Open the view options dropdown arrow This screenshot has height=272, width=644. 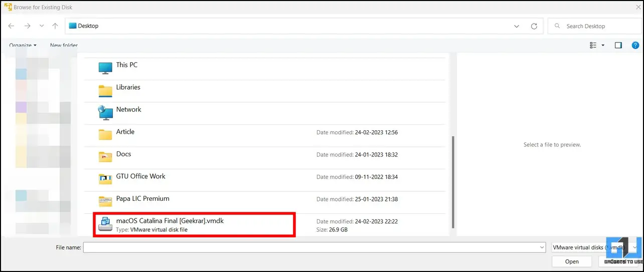pyautogui.click(x=603, y=45)
